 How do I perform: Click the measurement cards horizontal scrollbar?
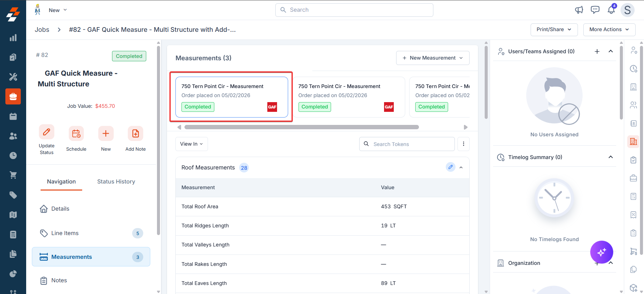(302, 127)
